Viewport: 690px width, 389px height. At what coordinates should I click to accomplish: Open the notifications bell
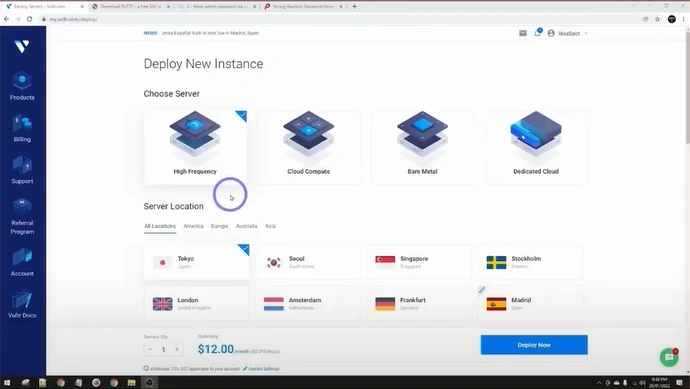tap(537, 33)
